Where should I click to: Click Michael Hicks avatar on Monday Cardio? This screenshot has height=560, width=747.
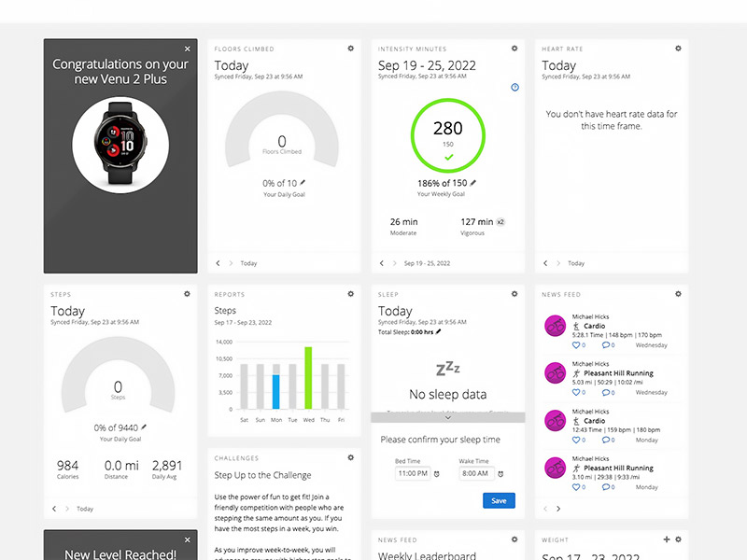pos(555,421)
